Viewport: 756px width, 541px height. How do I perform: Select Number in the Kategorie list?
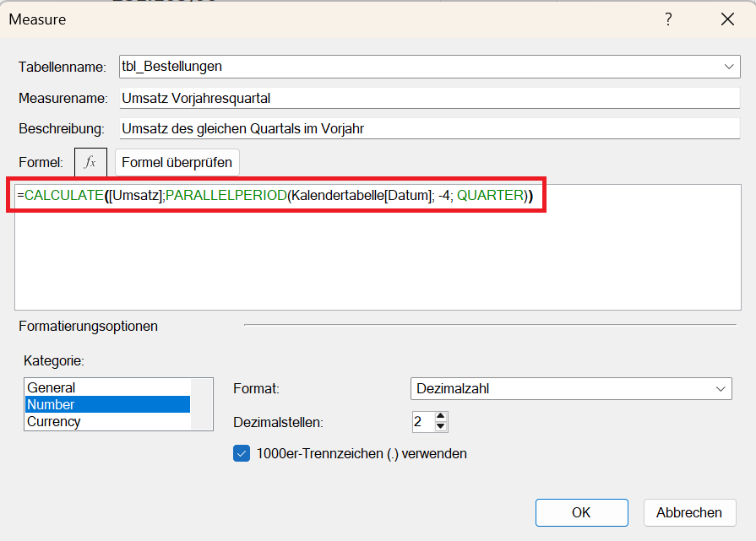[x=52, y=404]
